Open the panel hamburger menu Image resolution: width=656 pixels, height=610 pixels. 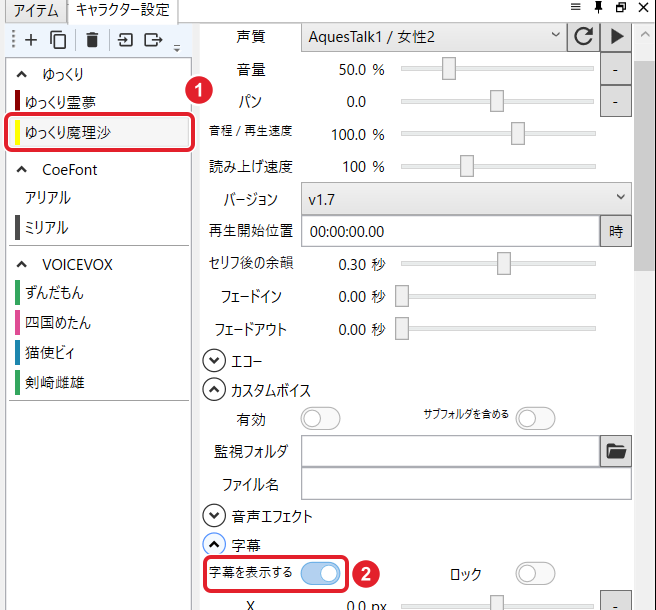(576, 7)
